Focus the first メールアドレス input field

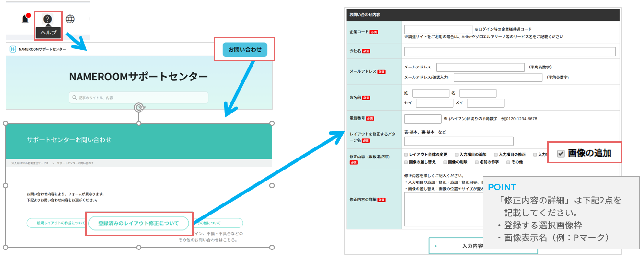pyautogui.click(x=481, y=68)
